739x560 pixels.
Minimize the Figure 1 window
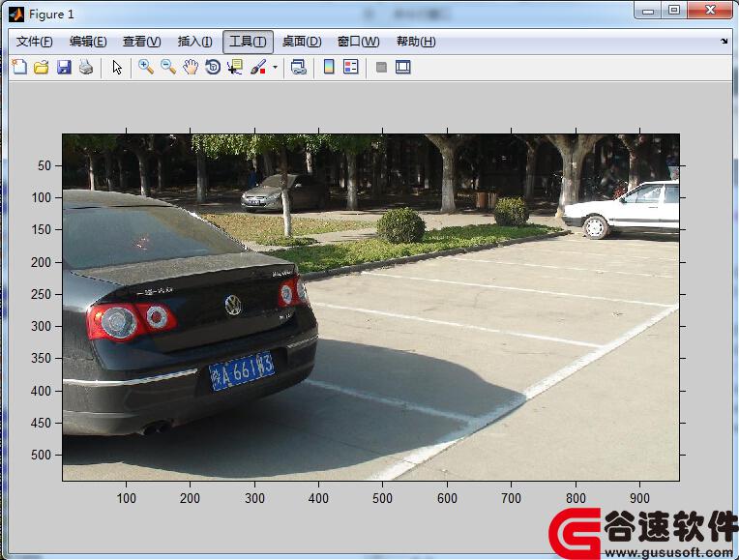[648, 11]
